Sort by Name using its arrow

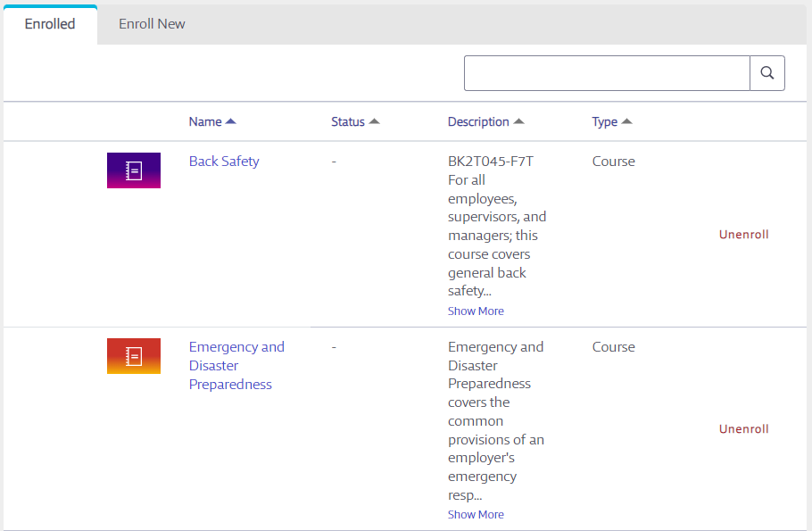(231, 121)
